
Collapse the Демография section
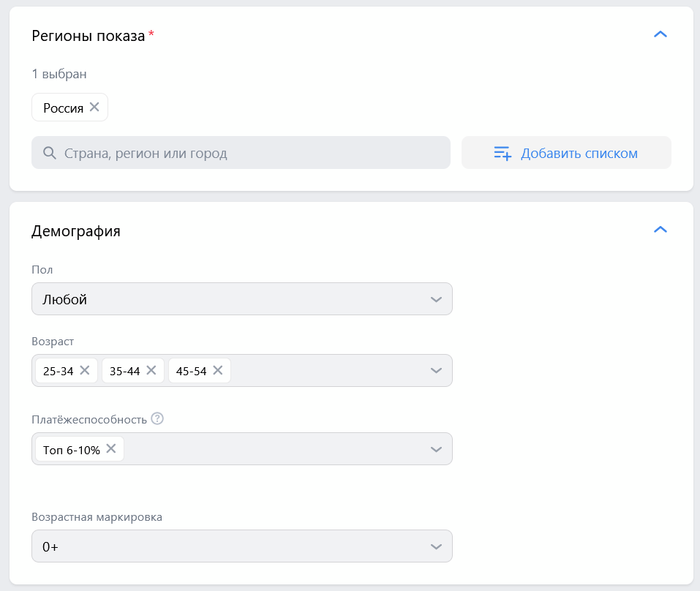pos(661,230)
